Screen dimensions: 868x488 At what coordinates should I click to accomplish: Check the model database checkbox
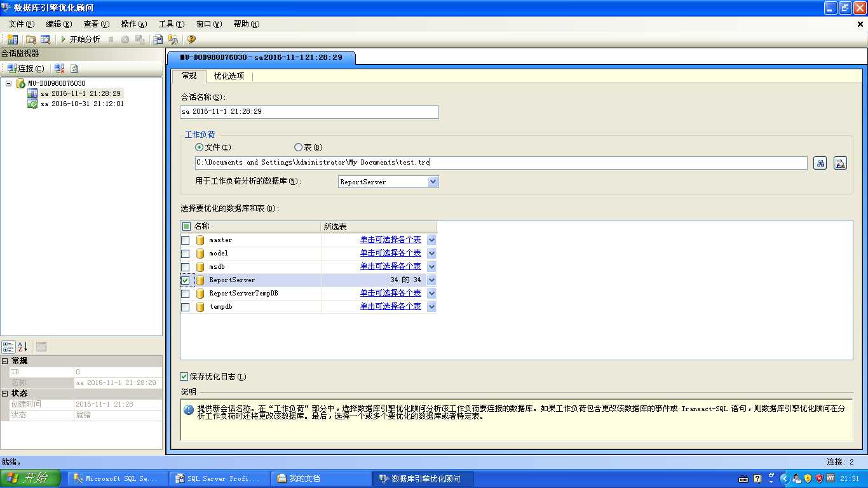pos(186,254)
